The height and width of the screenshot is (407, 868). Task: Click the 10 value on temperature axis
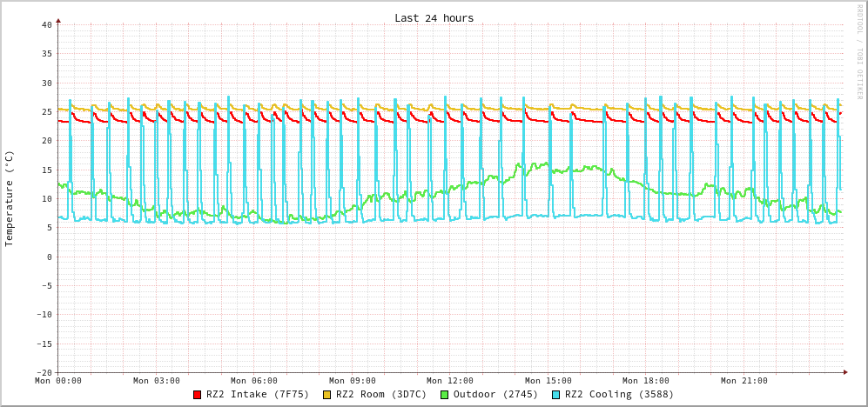46,198
